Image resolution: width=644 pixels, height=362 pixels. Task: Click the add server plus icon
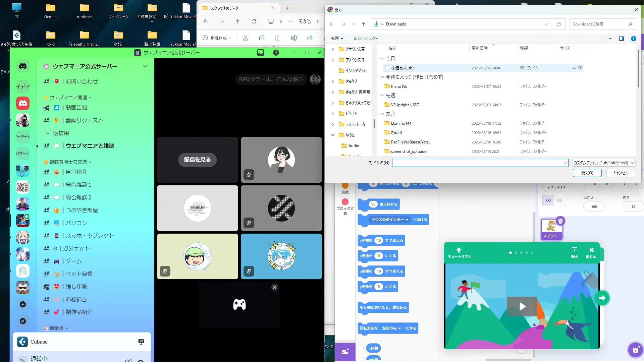[23, 304]
